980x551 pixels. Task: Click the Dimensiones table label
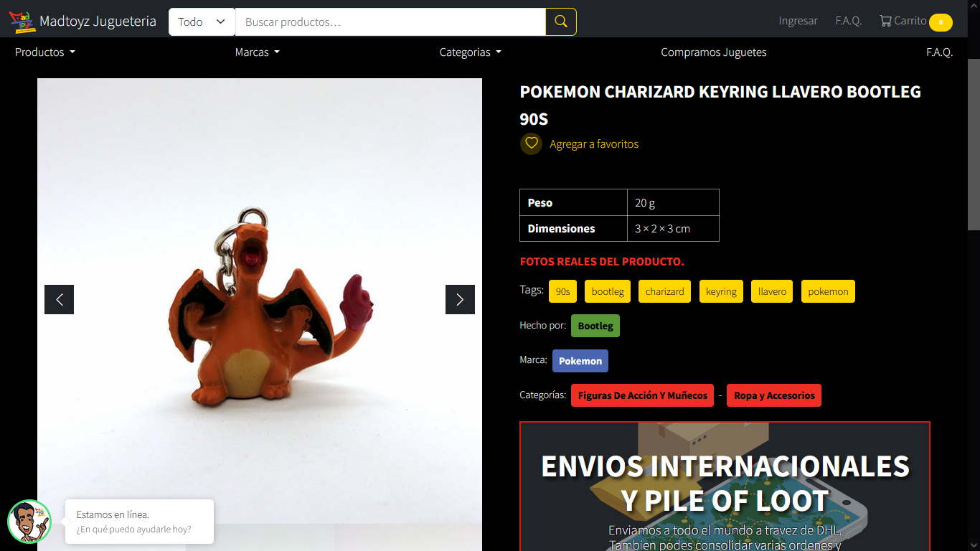click(x=561, y=229)
